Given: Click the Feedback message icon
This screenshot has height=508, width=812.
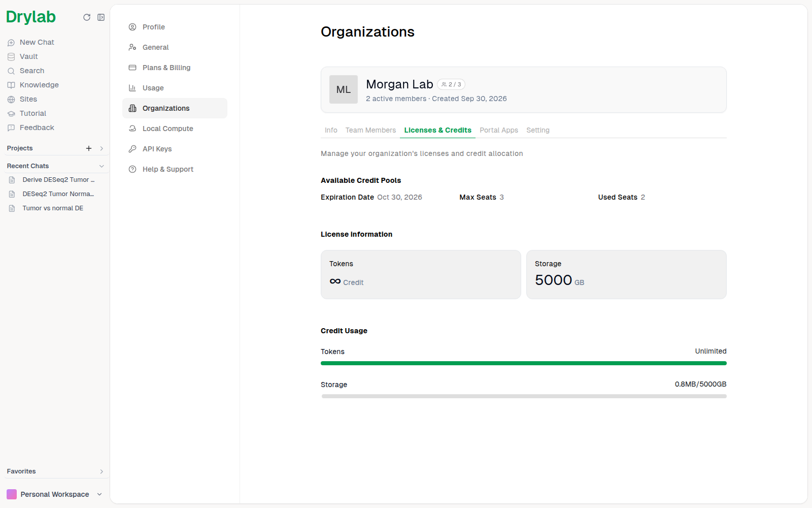Looking at the screenshot, I should point(11,128).
